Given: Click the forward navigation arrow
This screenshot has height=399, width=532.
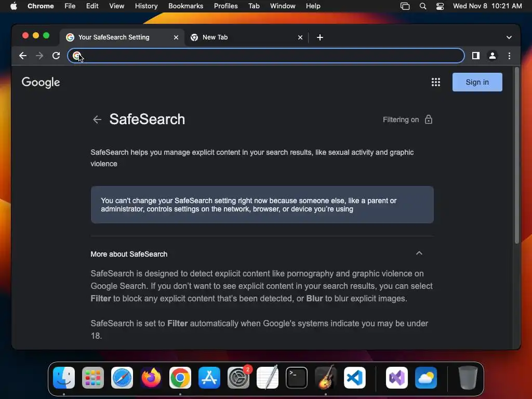Looking at the screenshot, I should pos(39,56).
